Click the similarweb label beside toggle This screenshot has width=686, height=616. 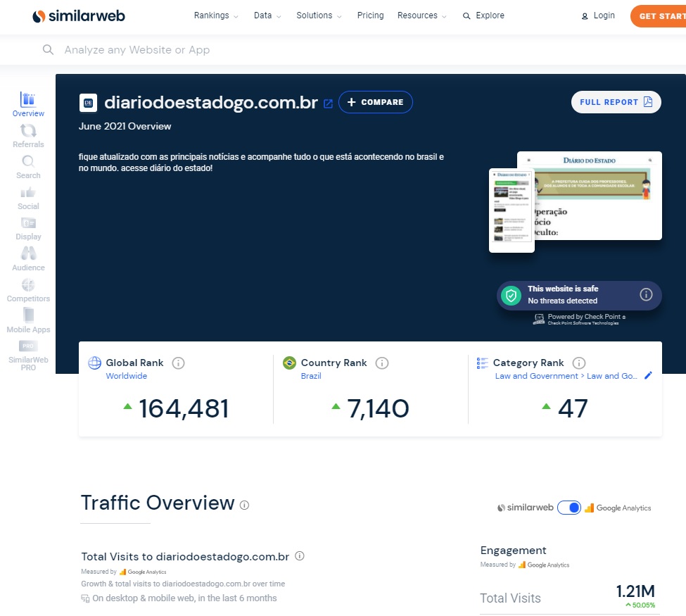[x=526, y=508]
